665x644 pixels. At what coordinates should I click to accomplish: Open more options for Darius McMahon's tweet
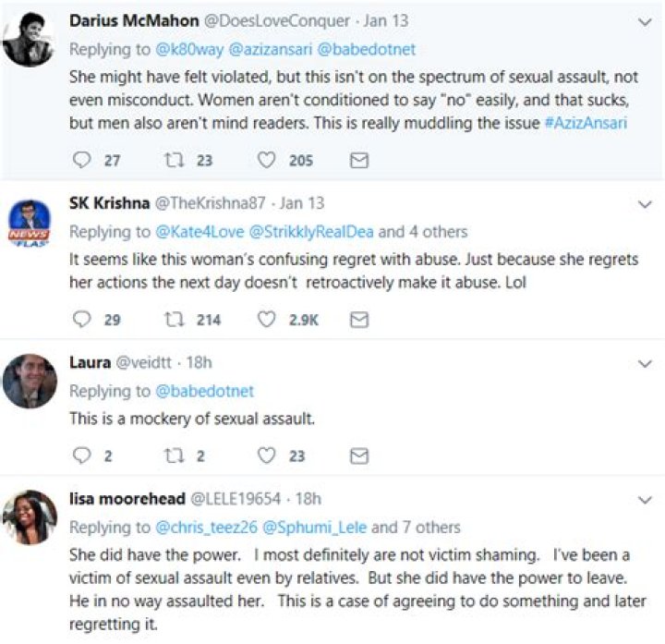pyautogui.click(x=646, y=19)
